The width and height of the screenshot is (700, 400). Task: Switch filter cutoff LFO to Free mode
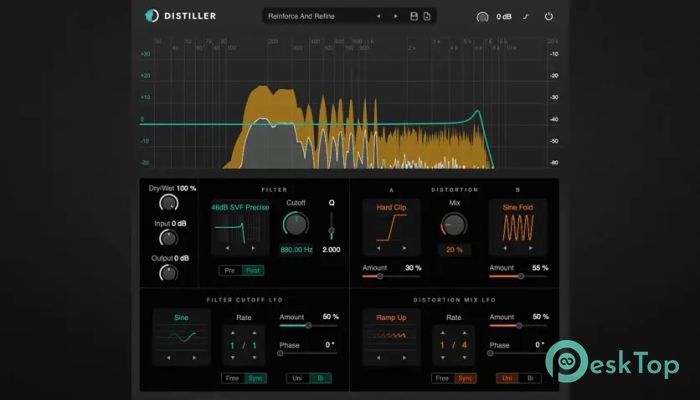pos(231,378)
